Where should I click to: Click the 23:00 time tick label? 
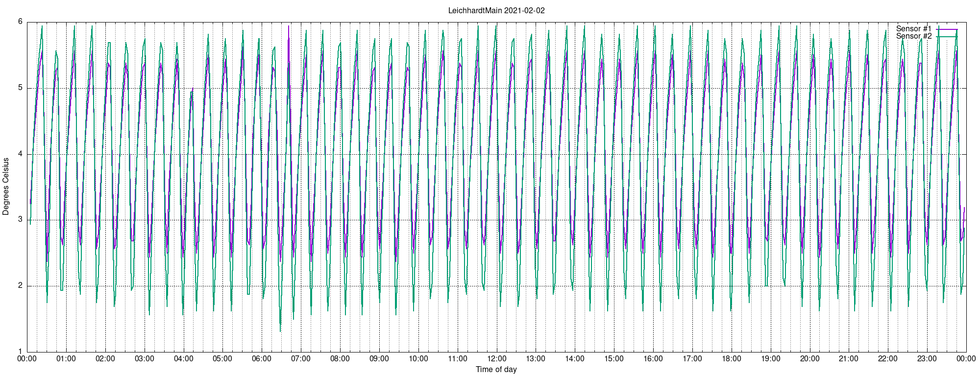pyautogui.click(x=927, y=358)
